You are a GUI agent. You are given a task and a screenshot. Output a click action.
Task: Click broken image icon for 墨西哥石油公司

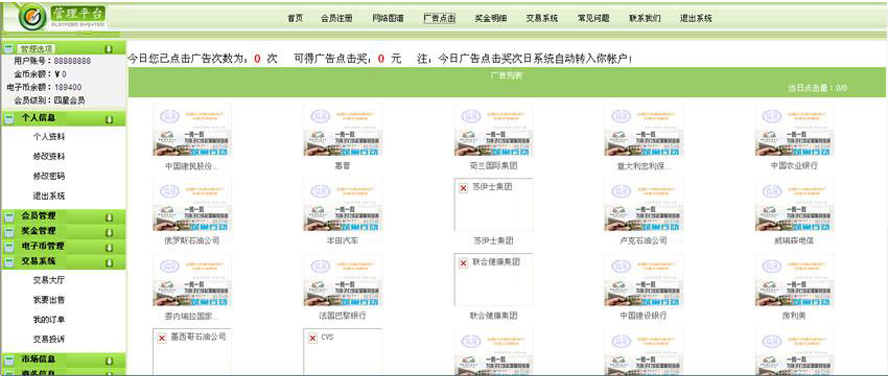(162, 338)
